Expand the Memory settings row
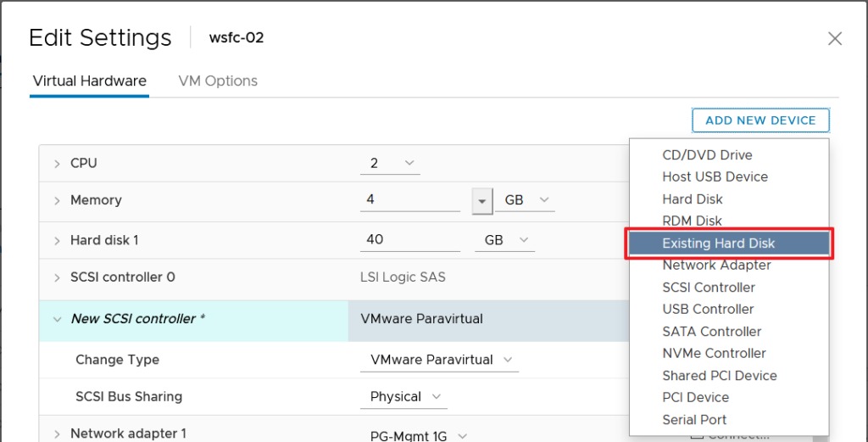Viewport: 868px width, 442px height. click(57, 201)
